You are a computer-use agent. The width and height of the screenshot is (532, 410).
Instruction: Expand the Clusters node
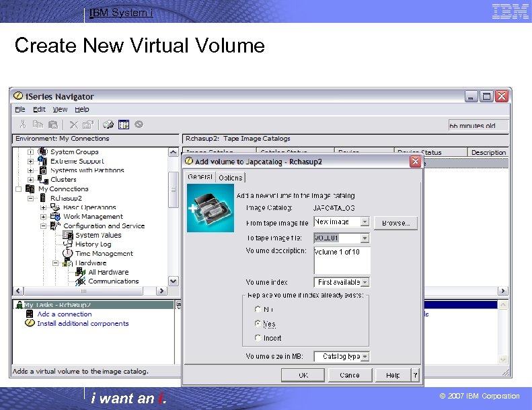[x=30, y=180]
